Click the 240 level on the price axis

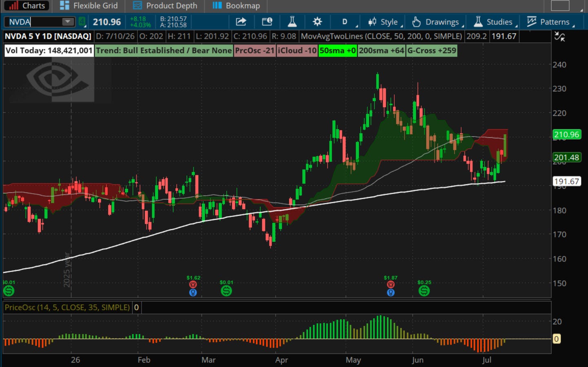(x=559, y=64)
